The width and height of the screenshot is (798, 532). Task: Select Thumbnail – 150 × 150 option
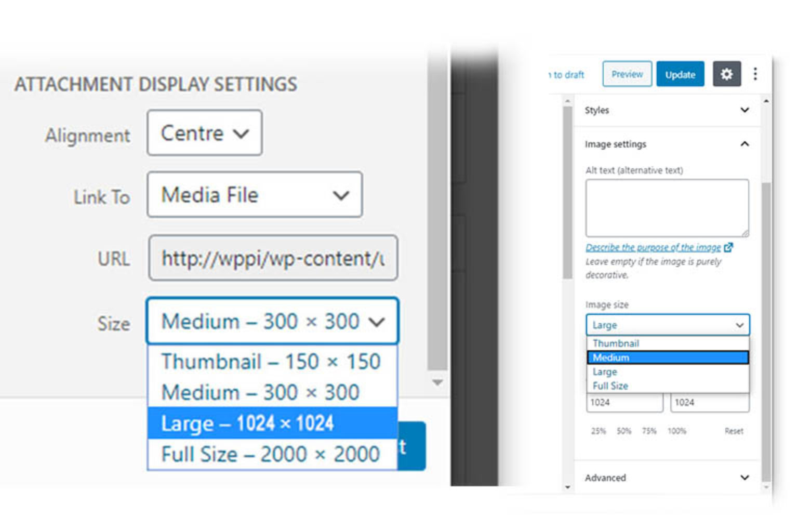pos(271,362)
